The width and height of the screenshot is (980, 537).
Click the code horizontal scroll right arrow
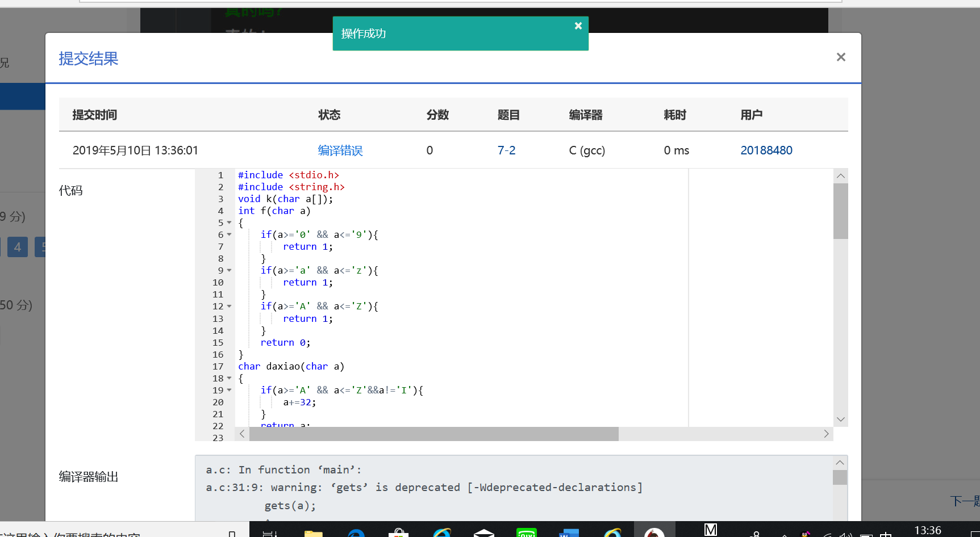[x=826, y=434]
